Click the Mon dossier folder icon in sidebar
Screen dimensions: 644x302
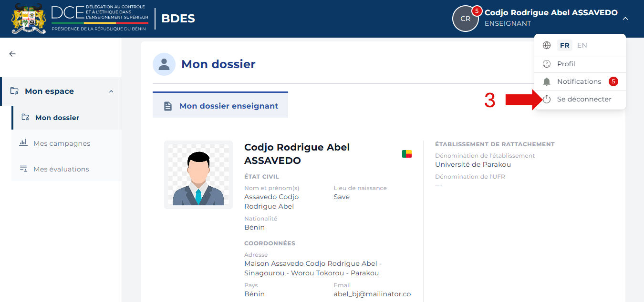(25, 117)
